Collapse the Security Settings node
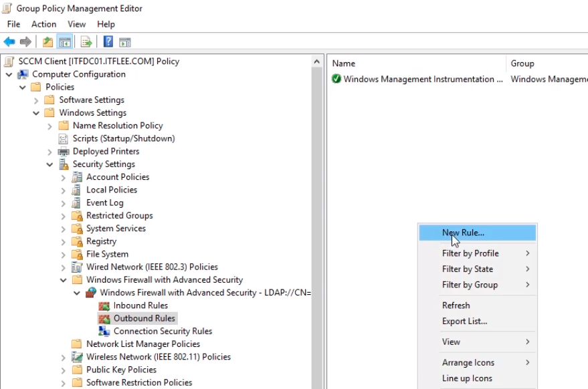Screen dimensions: 588x389 coord(50,164)
